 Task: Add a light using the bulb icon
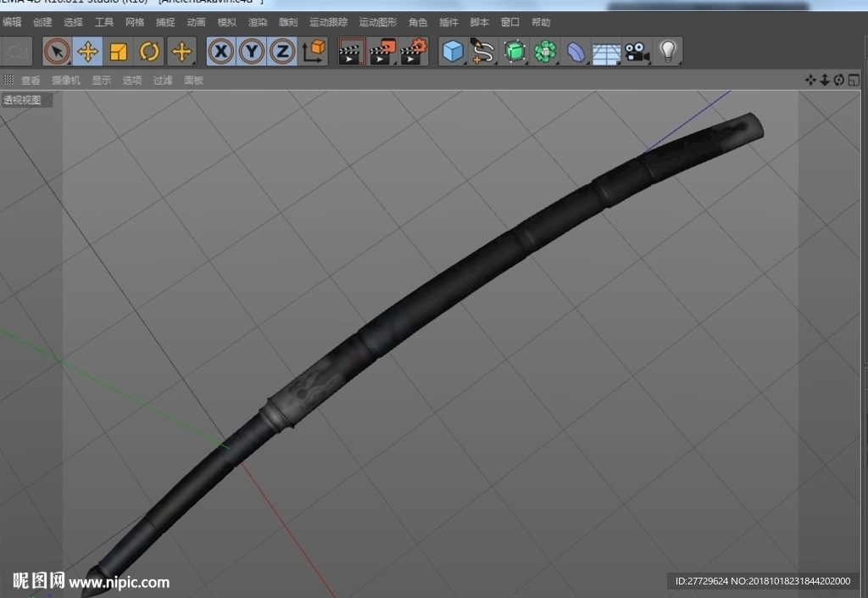668,52
